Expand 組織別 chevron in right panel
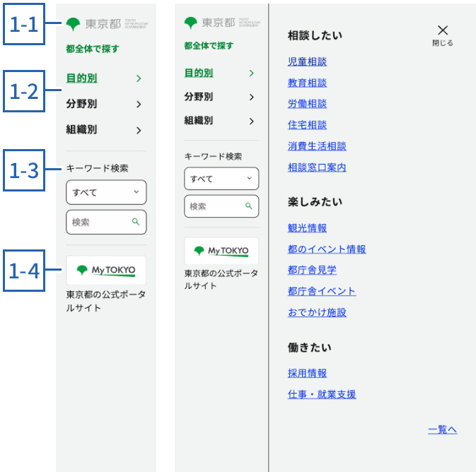The image size is (476, 472). (251, 122)
